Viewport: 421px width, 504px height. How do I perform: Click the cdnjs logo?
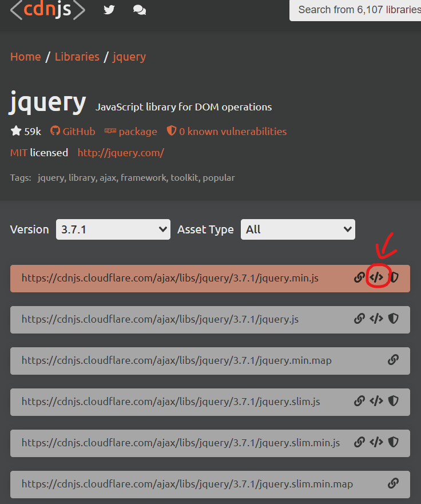click(x=47, y=9)
